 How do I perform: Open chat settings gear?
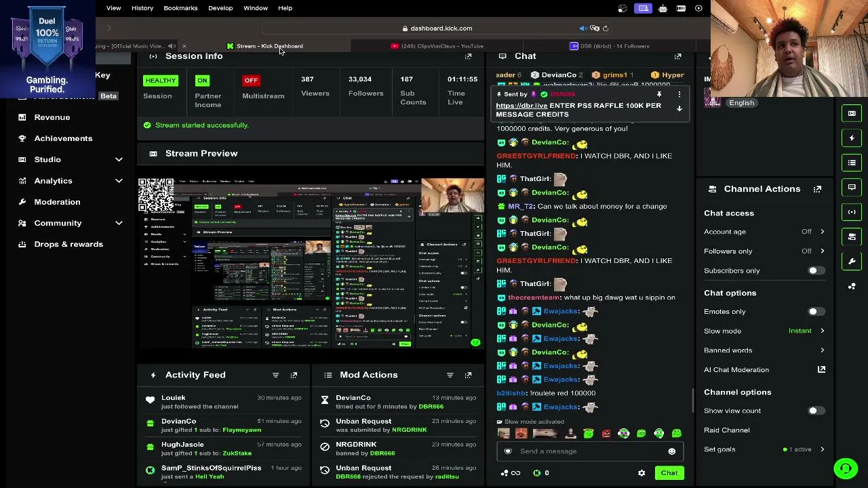click(642, 473)
